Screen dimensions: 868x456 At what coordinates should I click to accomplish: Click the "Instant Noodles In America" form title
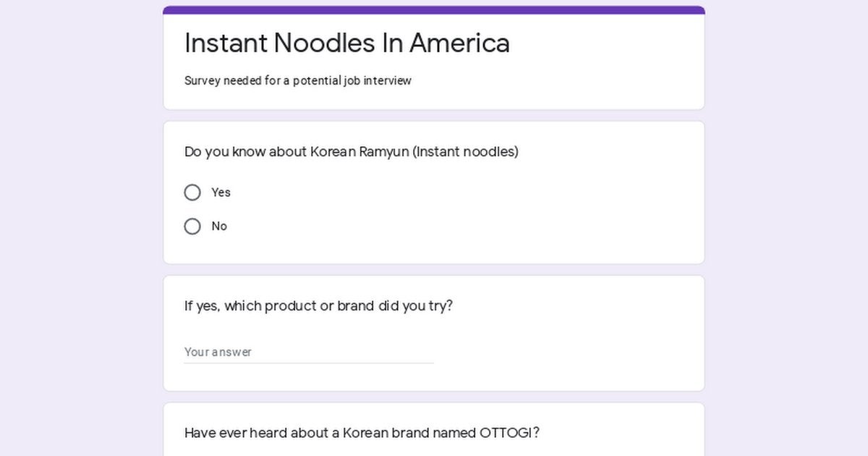347,43
